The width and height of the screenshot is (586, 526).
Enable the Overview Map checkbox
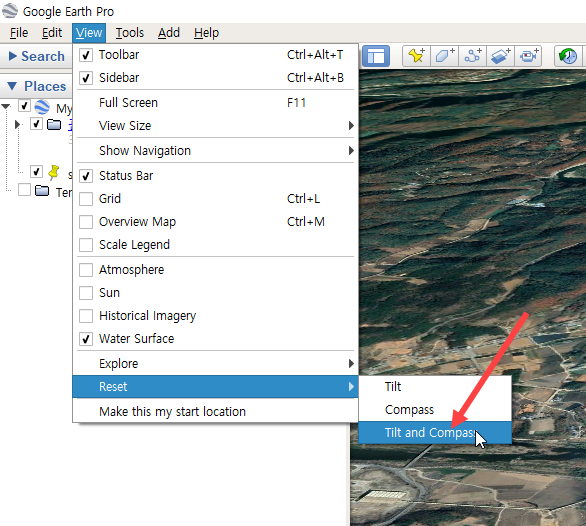tap(86, 222)
